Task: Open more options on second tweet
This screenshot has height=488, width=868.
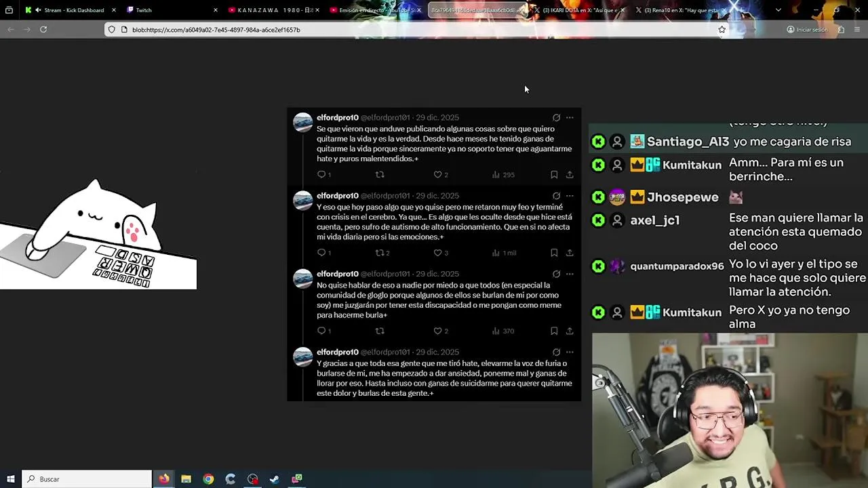Action: click(x=570, y=196)
